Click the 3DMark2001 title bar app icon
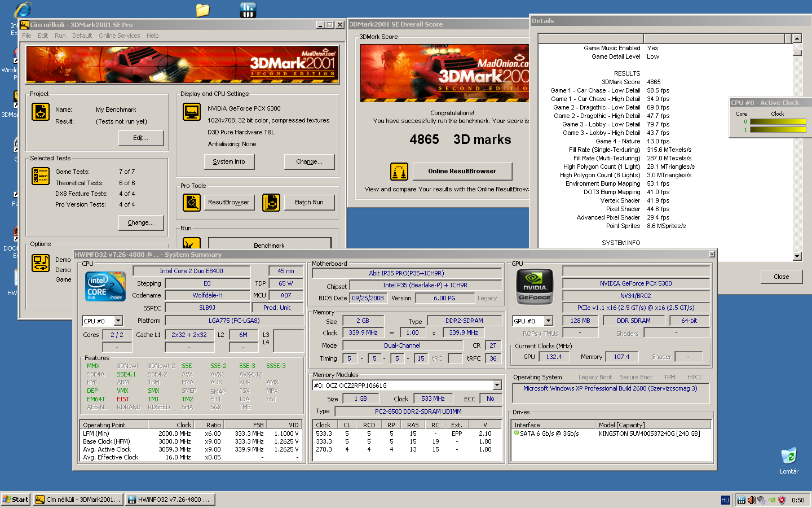 point(24,25)
